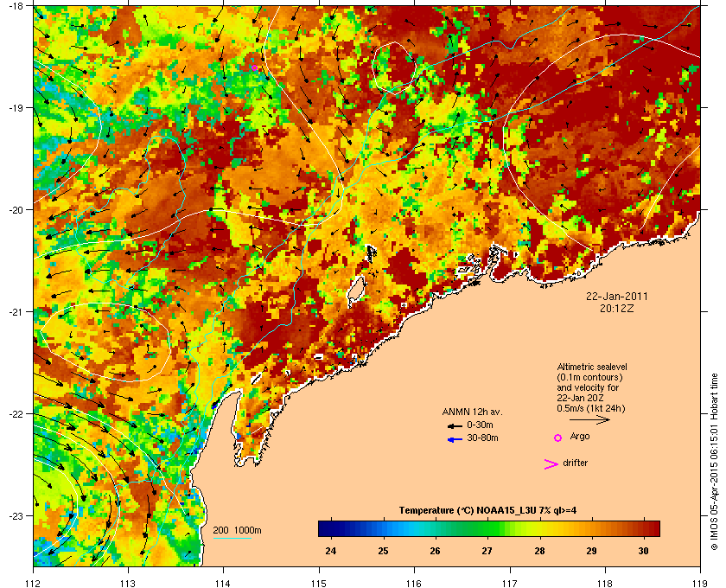Click the 'Altimetric sealevel' legend text
The height and width of the screenshot is (588, 726).
592,367
